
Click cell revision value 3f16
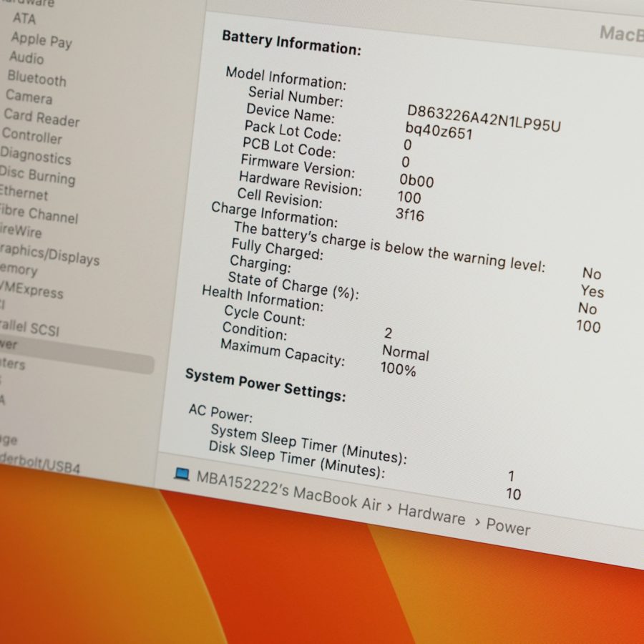tap(409, 215)
